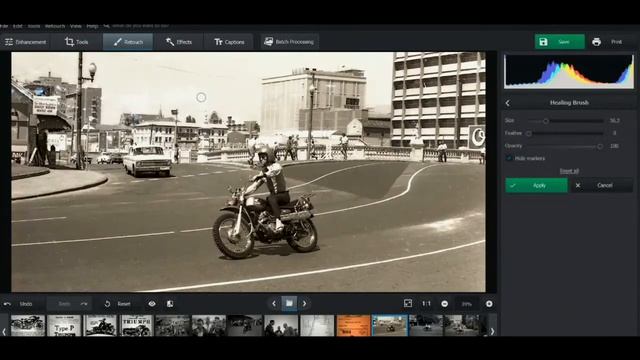Select the first motorcycle drawing thumbnail
640x360 pixels.
[28, 325]
